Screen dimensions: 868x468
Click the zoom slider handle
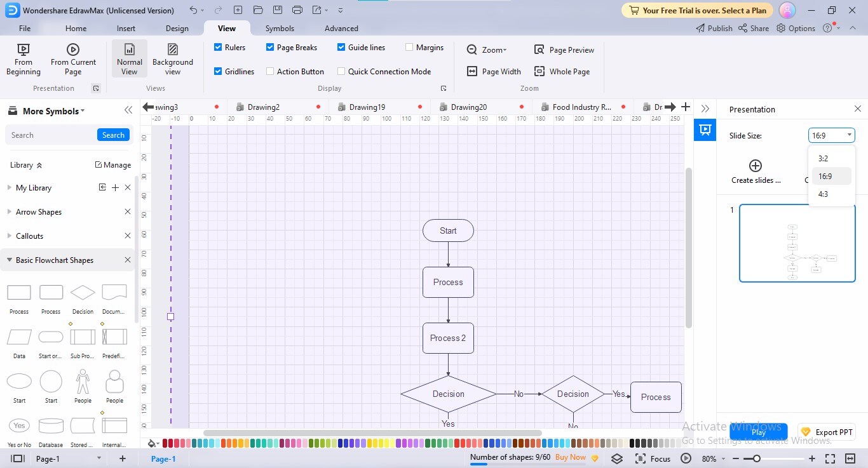tap(756, 458)
